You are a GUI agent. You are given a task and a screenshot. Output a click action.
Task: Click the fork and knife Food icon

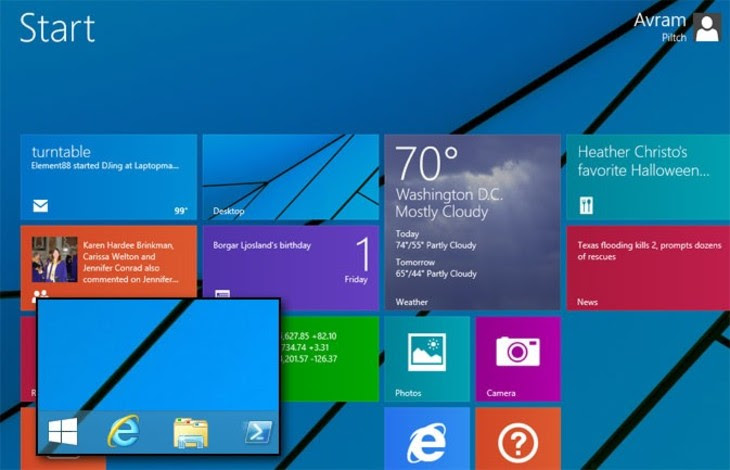coord(586,207)
